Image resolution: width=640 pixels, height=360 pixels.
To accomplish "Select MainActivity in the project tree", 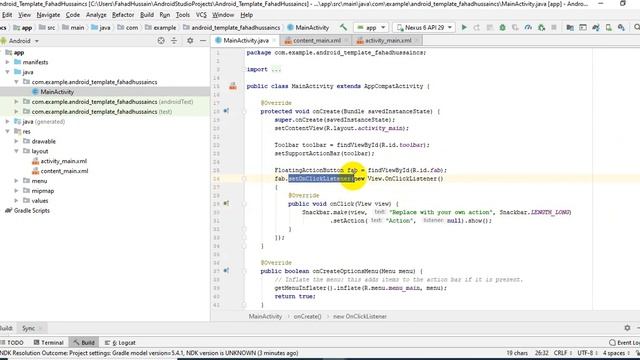I will click(57, 92).
